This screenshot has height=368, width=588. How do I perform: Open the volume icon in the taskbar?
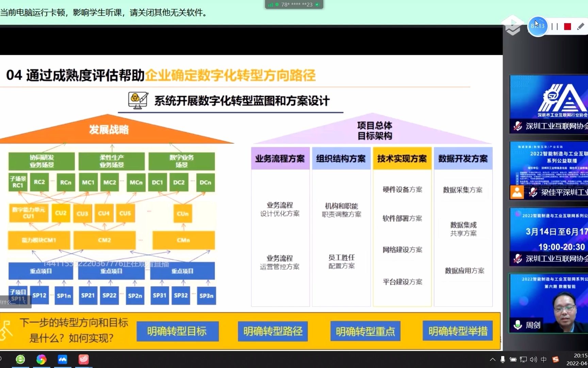pyautogui.click(x=533, y=359)
